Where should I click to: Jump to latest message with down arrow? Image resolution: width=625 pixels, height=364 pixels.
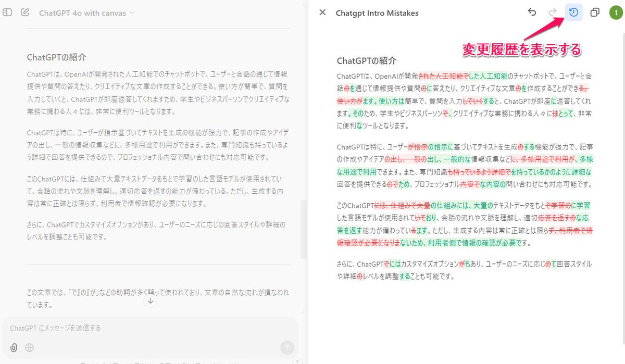pos(151,301)
